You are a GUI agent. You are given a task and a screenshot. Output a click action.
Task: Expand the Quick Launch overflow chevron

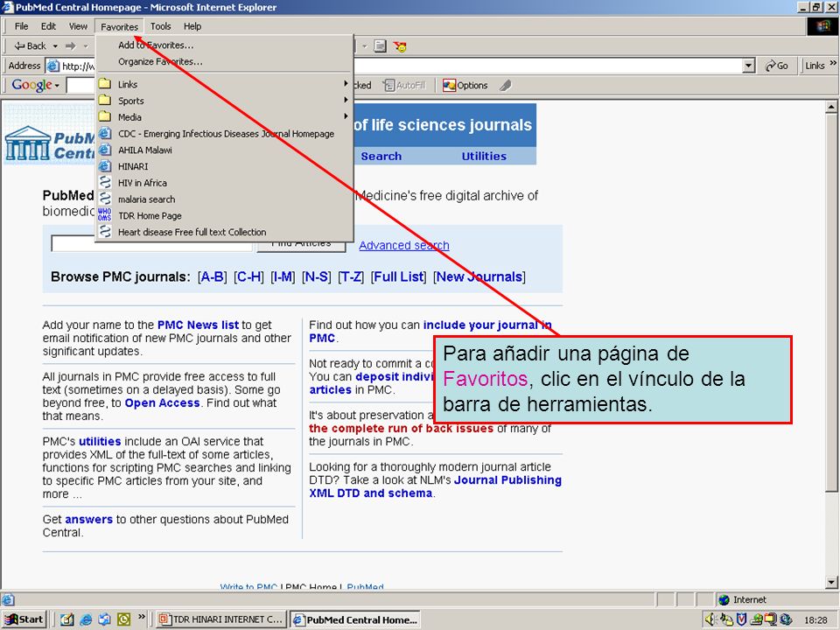click(x=142, y=617)
